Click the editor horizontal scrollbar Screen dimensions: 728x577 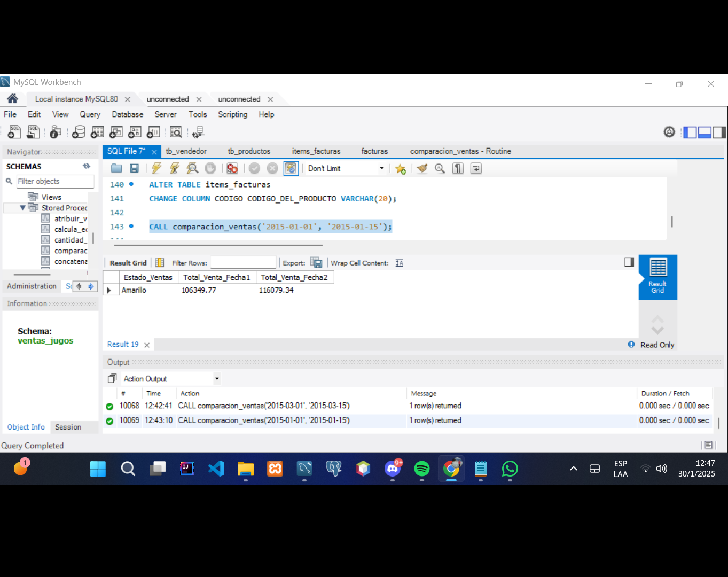click(x=218, y=245)
